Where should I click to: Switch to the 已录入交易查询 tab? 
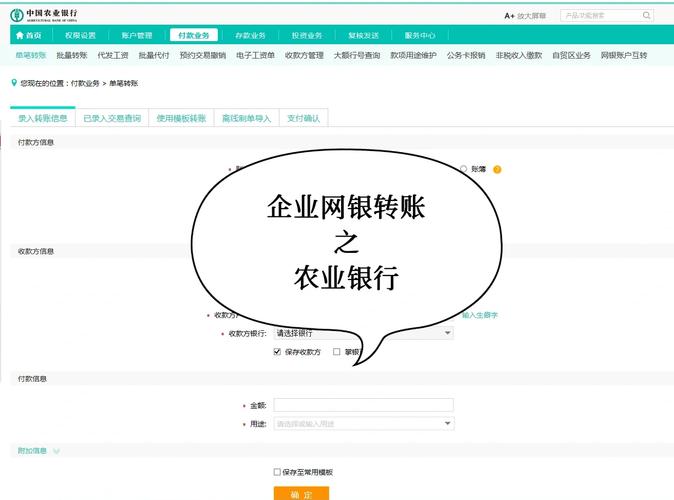coord(112,118)
